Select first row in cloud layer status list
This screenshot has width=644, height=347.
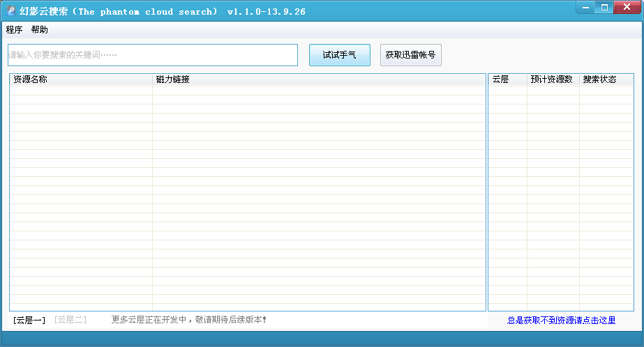pyautogui.click(x=561, y=91)
